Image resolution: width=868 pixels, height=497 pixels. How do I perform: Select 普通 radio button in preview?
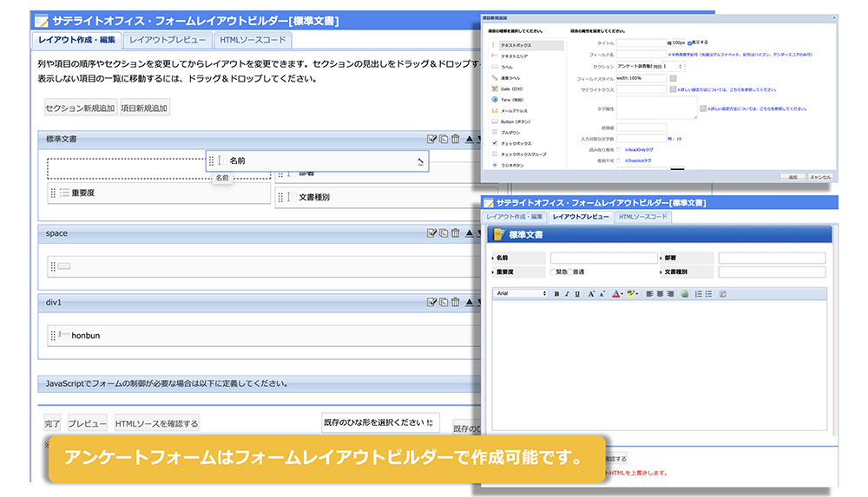click(569, 272)
